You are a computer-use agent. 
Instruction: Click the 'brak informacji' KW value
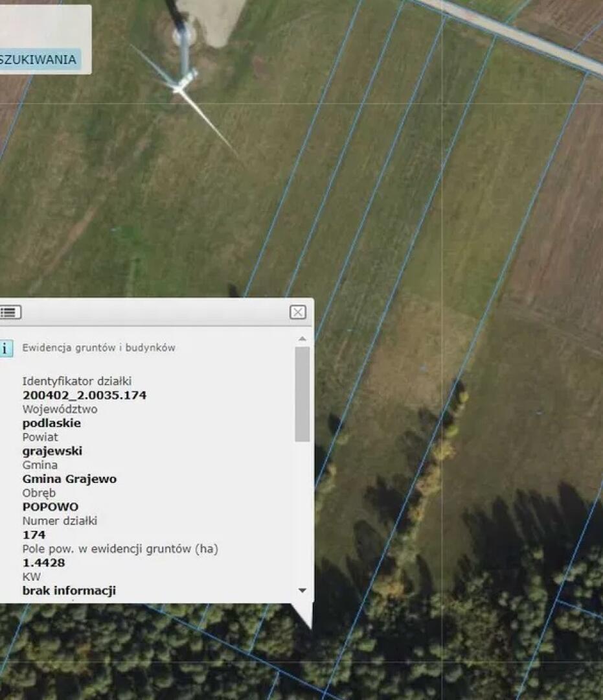tap(69, 590)
